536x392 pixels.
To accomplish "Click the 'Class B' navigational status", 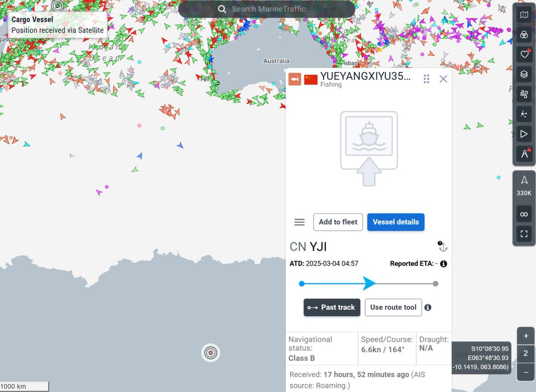I will 301,358.
